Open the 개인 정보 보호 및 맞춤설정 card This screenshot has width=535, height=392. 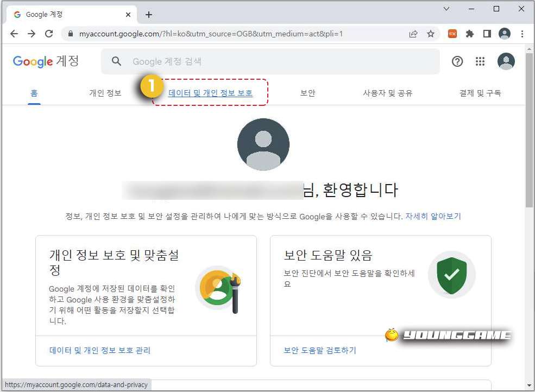click(146, 301)
